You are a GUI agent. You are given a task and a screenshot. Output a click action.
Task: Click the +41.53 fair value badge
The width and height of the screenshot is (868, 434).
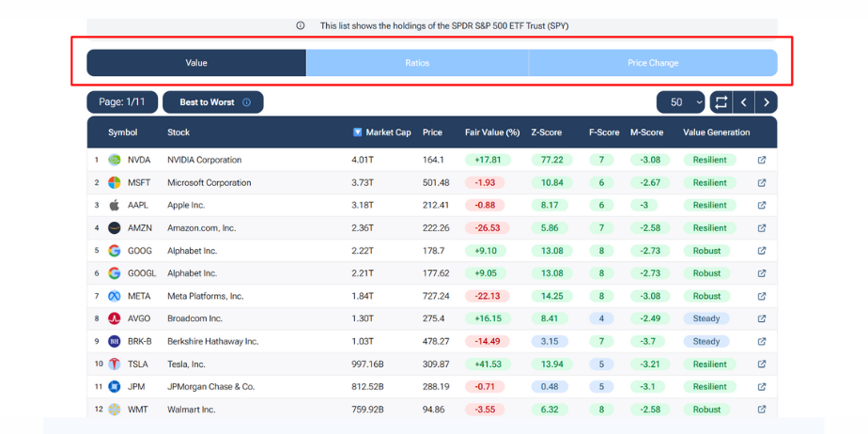point(488,364)
